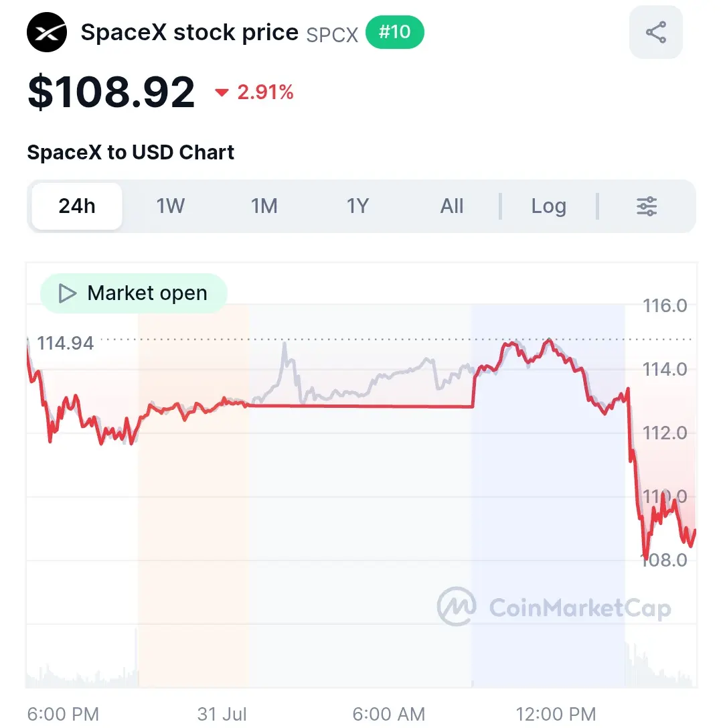Show the All time range
This screenshot has height=728, width=723.
tap(451, 206)
